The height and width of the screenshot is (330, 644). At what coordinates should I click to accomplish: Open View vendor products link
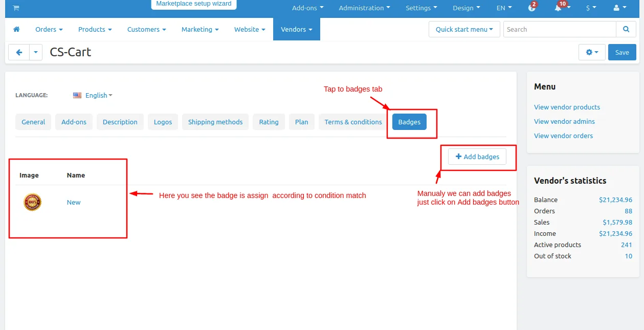coord(567,107)
